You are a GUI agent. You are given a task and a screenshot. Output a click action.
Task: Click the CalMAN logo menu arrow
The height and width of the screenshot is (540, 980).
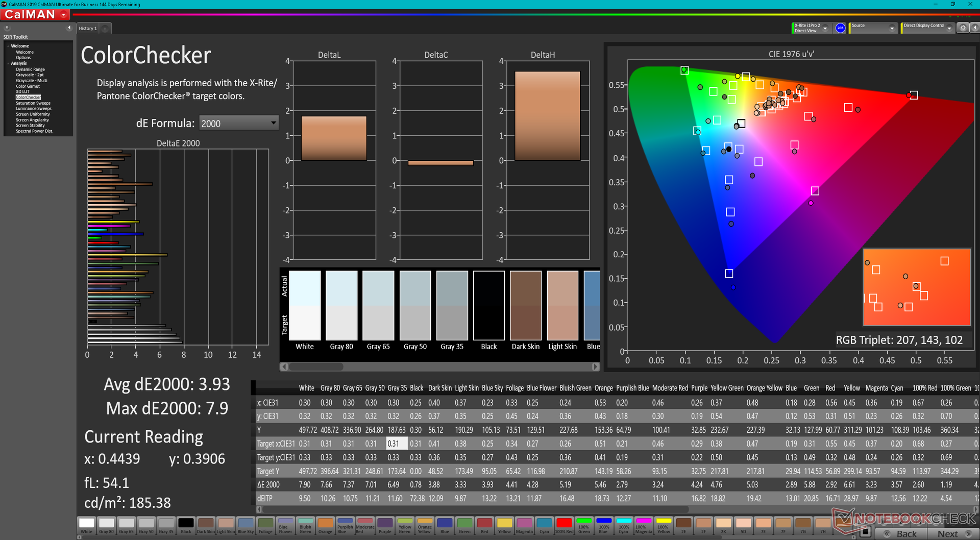click(64, 15)
